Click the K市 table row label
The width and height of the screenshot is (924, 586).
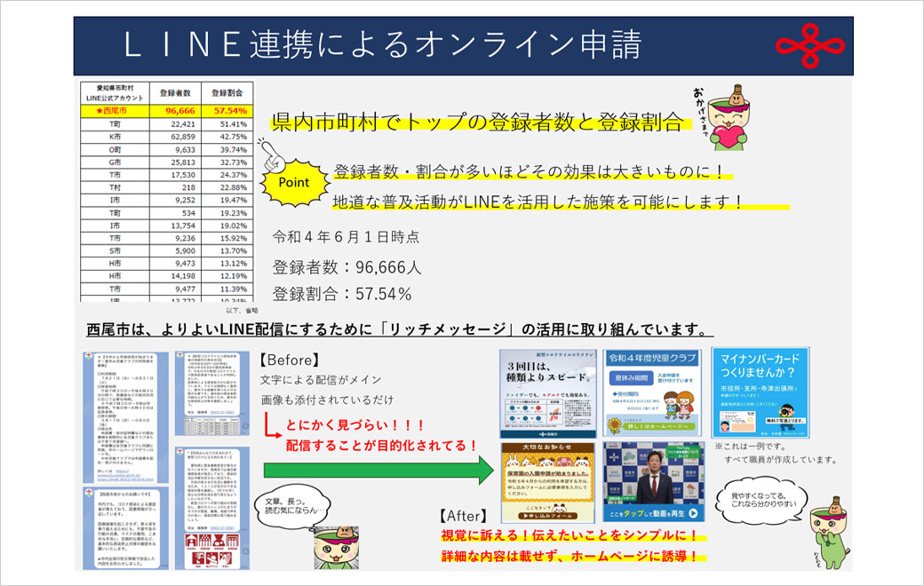(115, 137)
